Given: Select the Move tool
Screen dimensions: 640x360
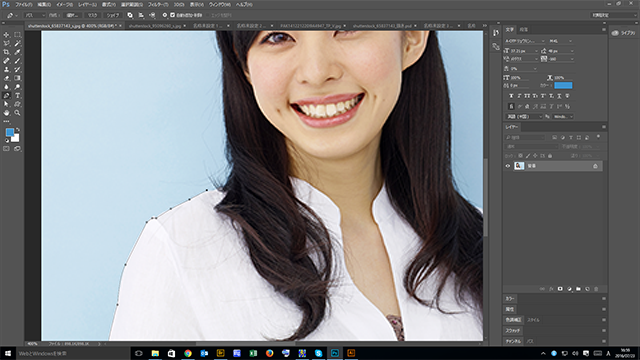Looking at the screenshot, I should coord(6,35).
